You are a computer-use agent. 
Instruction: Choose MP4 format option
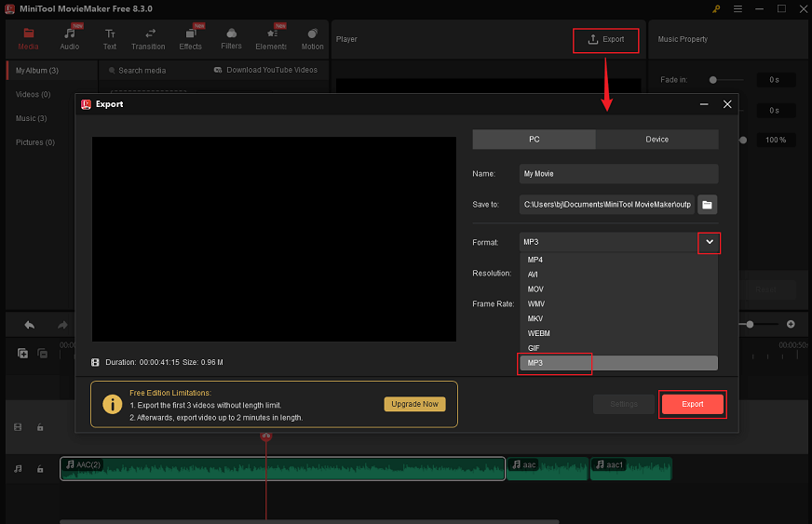[x=618, y=260]
